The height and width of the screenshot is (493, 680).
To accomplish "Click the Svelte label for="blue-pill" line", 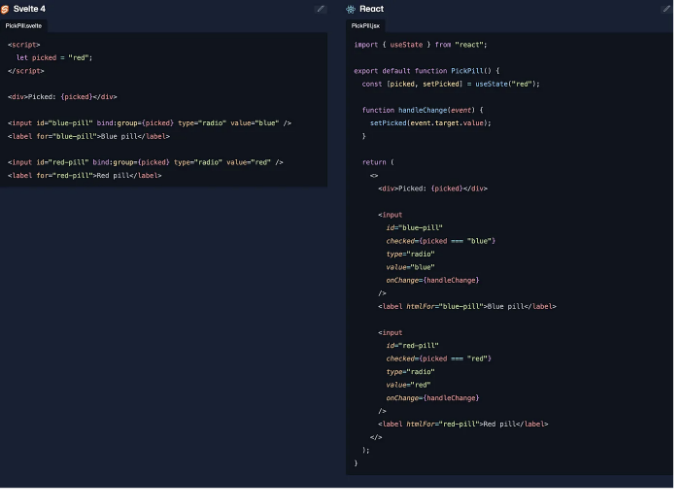I will pos(89,137).
